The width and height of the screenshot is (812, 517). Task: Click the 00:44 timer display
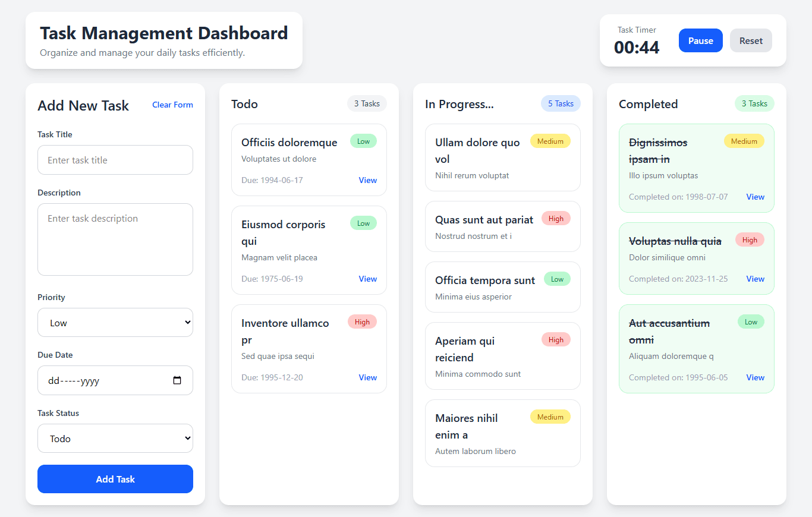(637, 48)
